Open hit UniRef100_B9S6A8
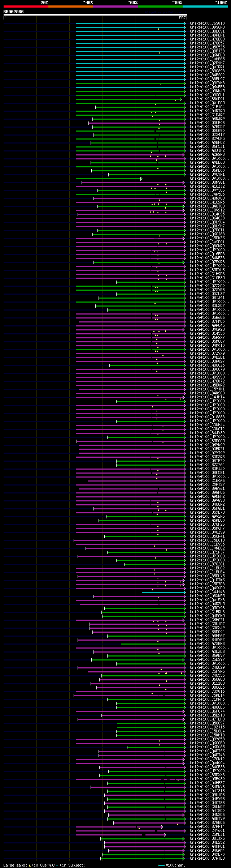Viewport: 231px width, 868px height. tap(207, 27)
